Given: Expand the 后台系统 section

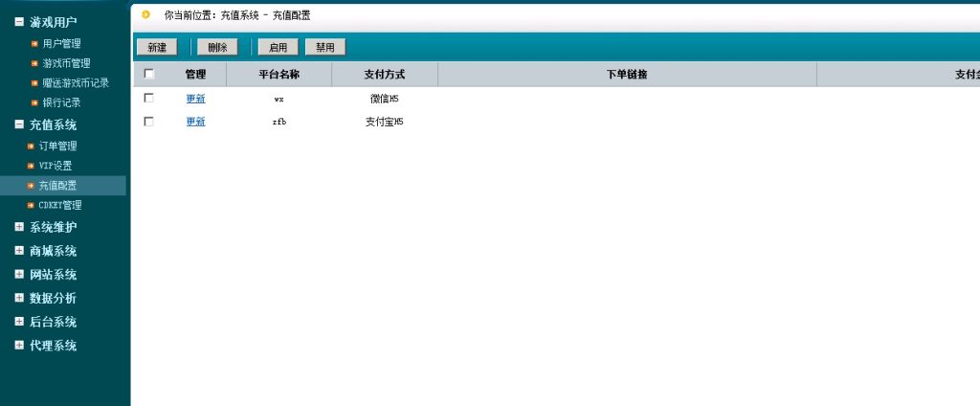Looking at the screenshot, I should click(x=19, y=321).
